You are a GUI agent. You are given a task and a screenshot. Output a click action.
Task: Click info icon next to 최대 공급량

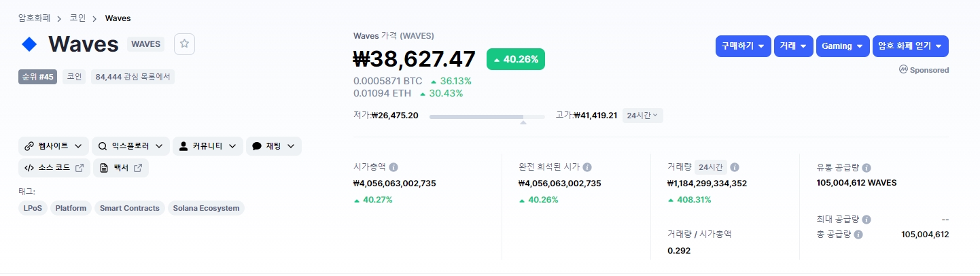point(867,220)
